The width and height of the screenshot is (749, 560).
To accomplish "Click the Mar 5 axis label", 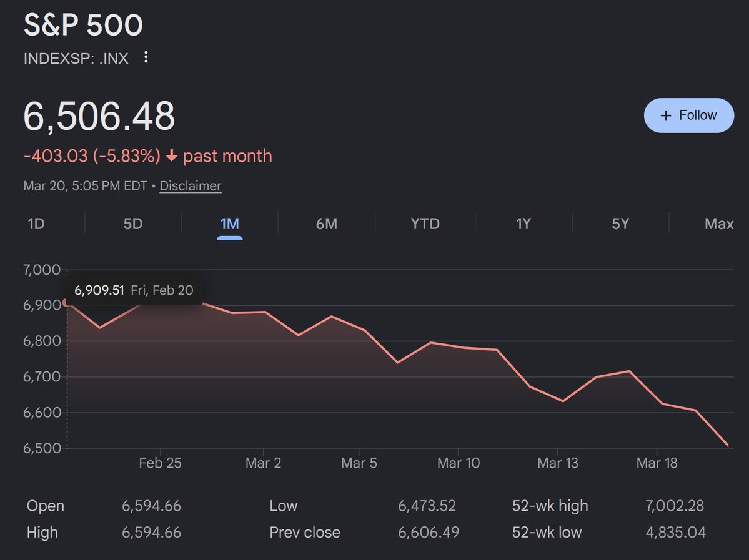I will click(359, 463).
